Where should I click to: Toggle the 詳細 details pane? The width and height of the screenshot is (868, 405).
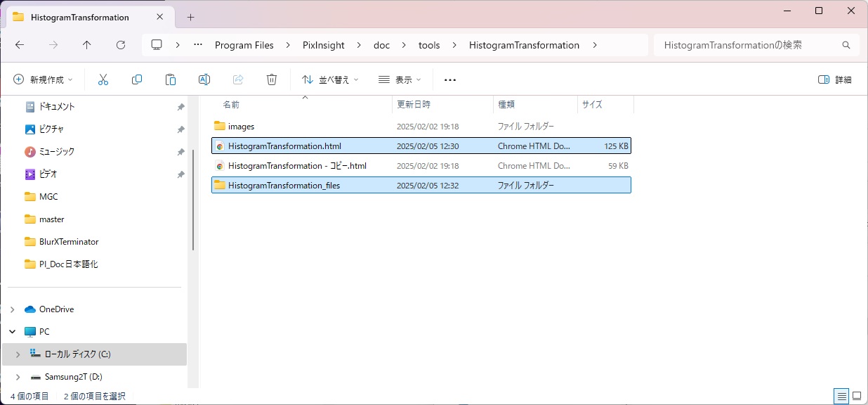pyautogui.click(x=835, y=79)
